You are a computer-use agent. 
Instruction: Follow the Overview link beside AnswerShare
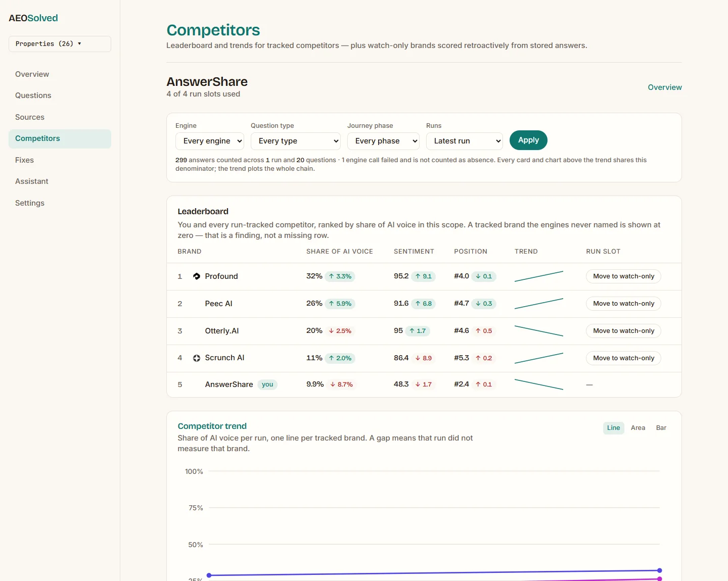[x=665, y=87]
